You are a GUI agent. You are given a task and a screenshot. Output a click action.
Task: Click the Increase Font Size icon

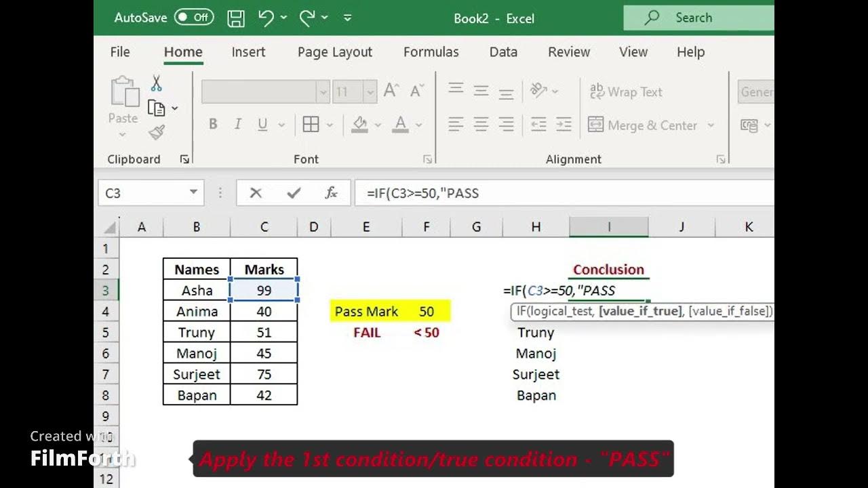click(391, 90)
